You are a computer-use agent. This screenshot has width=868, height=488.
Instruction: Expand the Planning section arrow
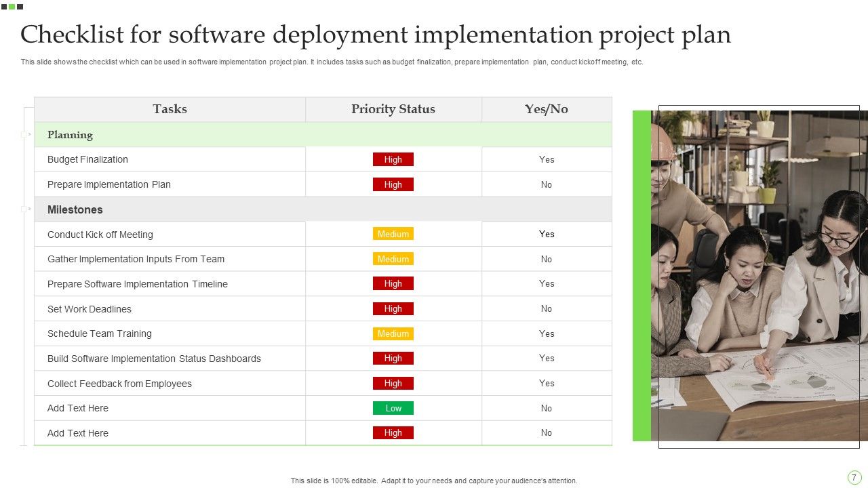[x=30, y=134]
